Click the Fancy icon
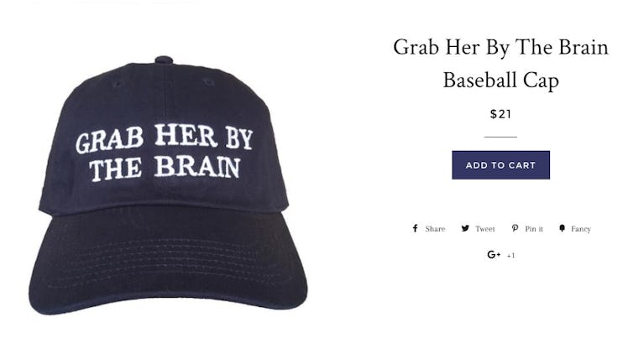 (x=563, y=228)
